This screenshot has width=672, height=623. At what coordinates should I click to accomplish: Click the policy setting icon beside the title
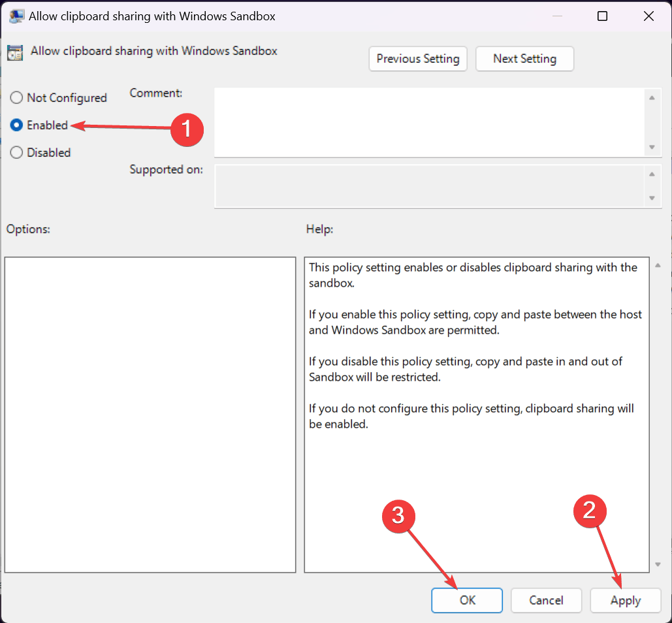[x=14, y=51]
